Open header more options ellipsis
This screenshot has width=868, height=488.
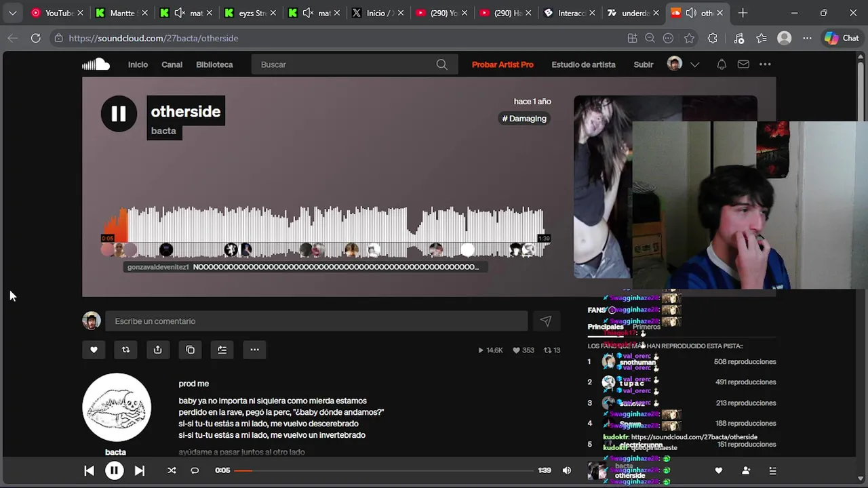[765, 64]
